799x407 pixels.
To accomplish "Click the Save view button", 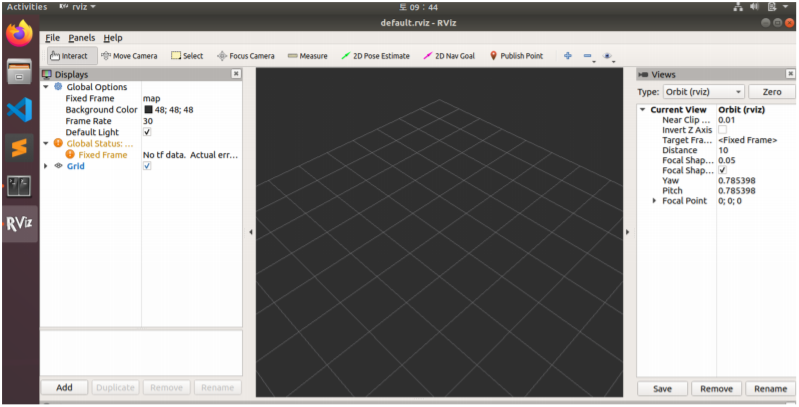I will pyautogui.click(x=662, y=389).
